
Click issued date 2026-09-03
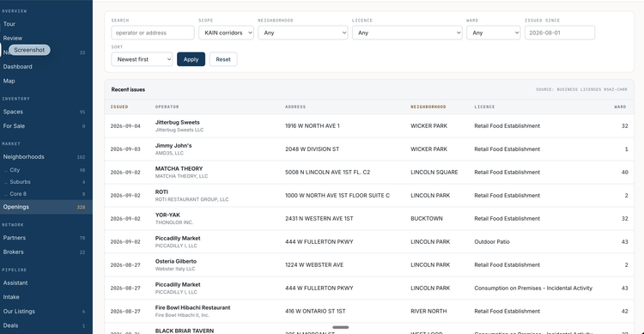tap(125, 149)
